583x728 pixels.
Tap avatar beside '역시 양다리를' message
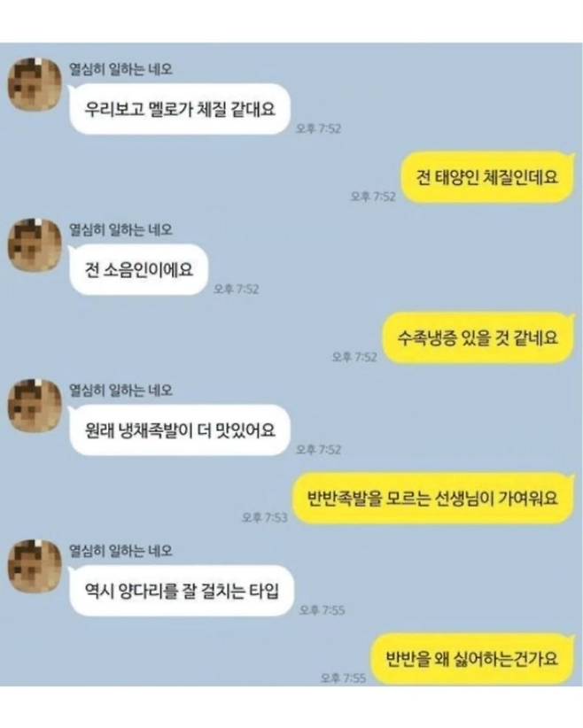[x=35, y=566]
